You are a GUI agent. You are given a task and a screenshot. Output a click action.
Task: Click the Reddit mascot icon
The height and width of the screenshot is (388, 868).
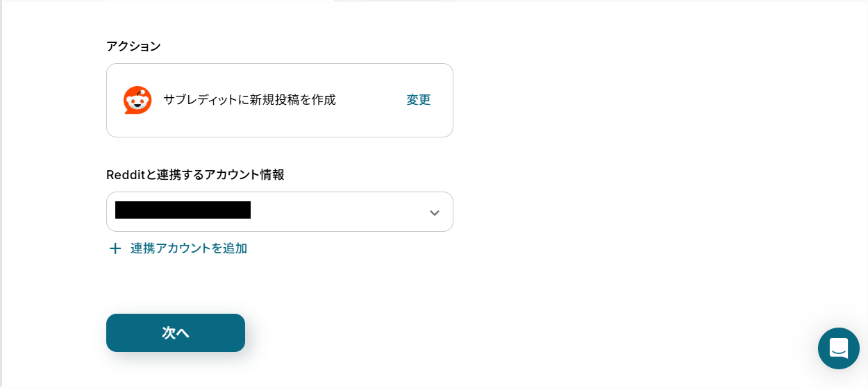[137, 100]
